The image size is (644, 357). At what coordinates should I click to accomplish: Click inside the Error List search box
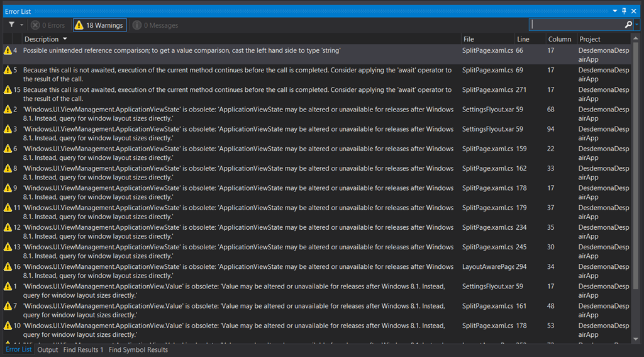point(575,25)
